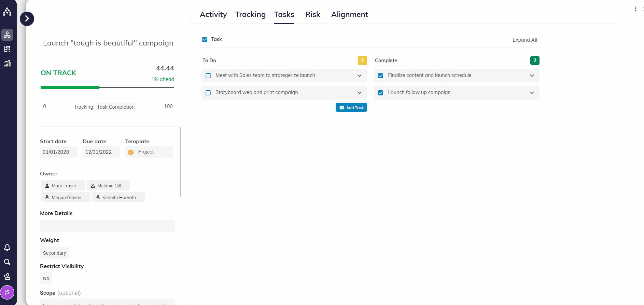Check 'Meet with Sales team' task

(x=208, y=76)
